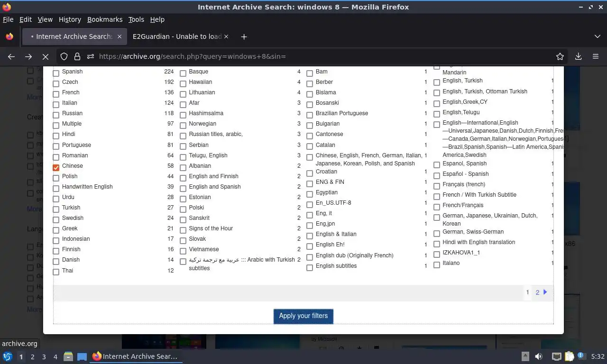Click the browser back arrow
Image resolution: width=607 pixels, height=364 pixels.
tap(11, 56)
